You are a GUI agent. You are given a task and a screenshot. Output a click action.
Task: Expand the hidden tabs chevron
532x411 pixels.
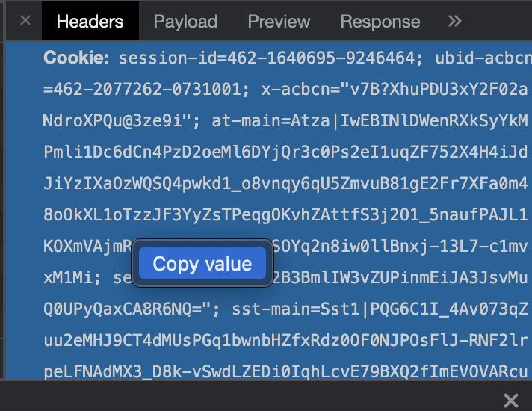click(454, 21)
